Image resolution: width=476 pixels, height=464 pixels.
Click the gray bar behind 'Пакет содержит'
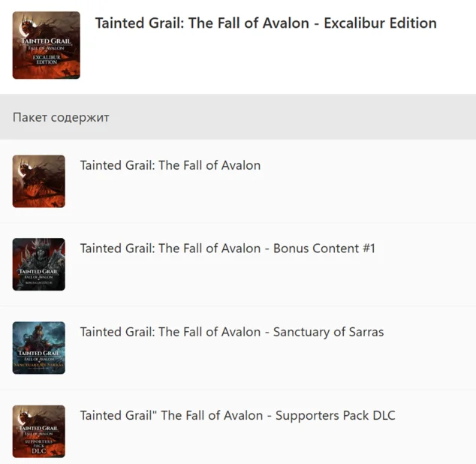tap(300, 118)
